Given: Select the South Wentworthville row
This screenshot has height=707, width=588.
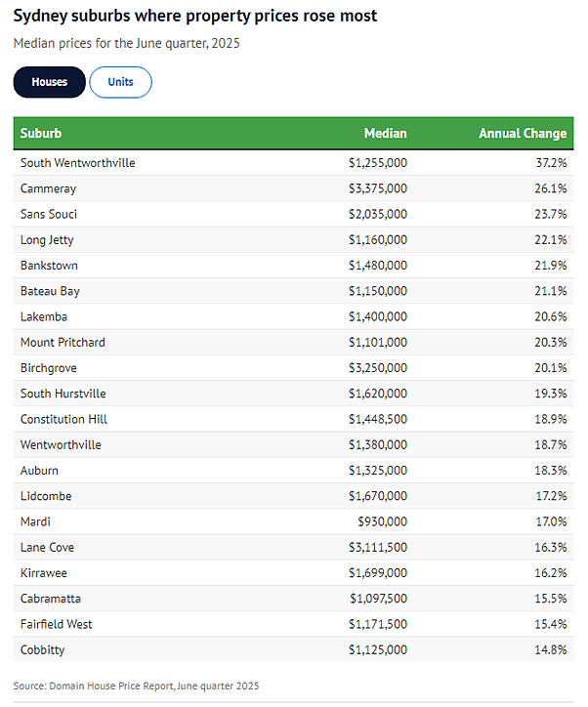Looking at the screenshot, I should click(x=294, y=163).
